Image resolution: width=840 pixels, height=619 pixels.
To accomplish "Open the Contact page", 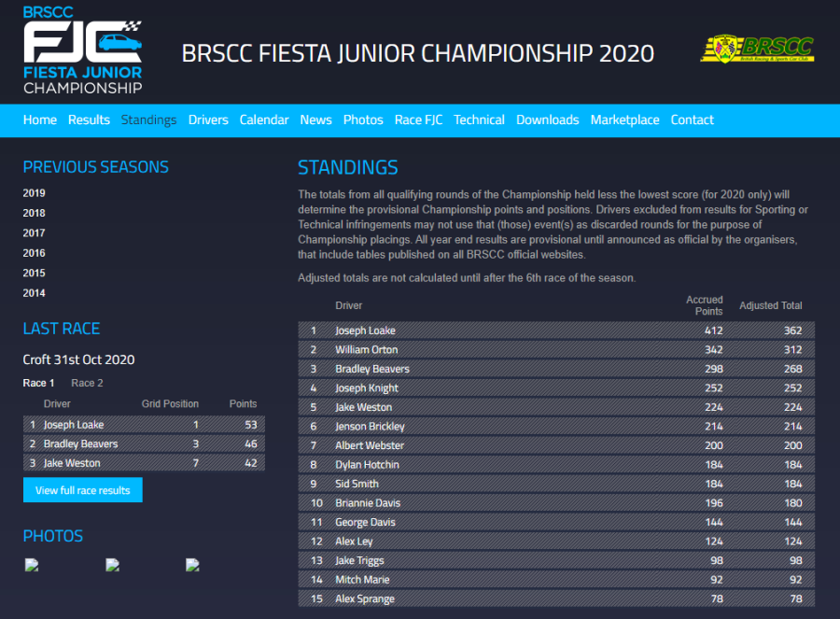I will tap(692, 120).
